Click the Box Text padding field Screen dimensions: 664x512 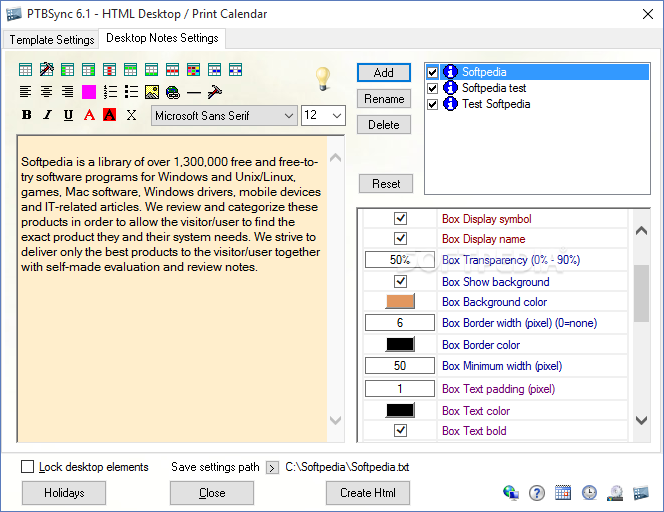tap(400, 388)
